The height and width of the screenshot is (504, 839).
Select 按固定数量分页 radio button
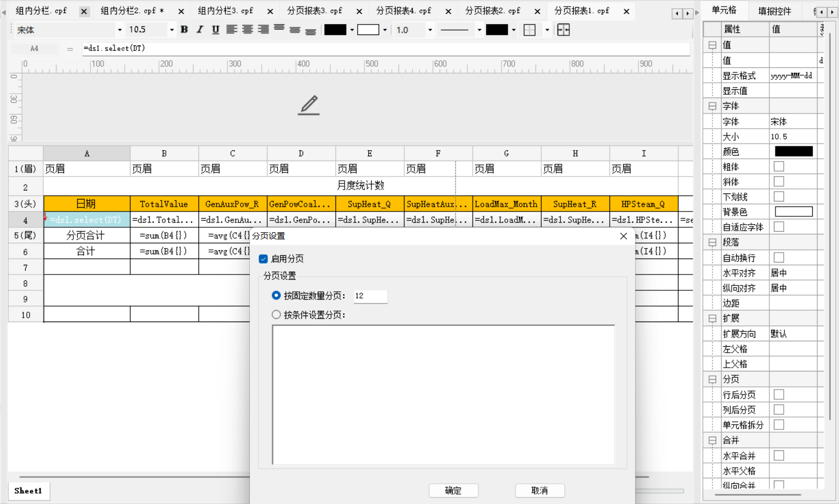276,295
